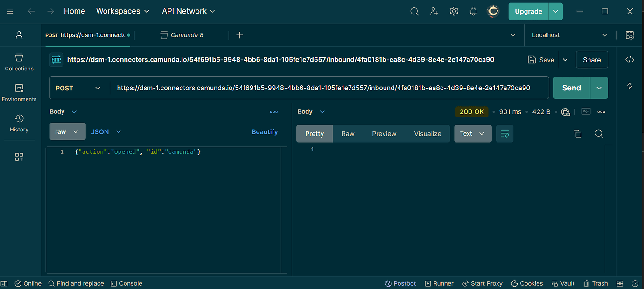
Task: Click the HTTP request type icon
Action: click(56, 60)
